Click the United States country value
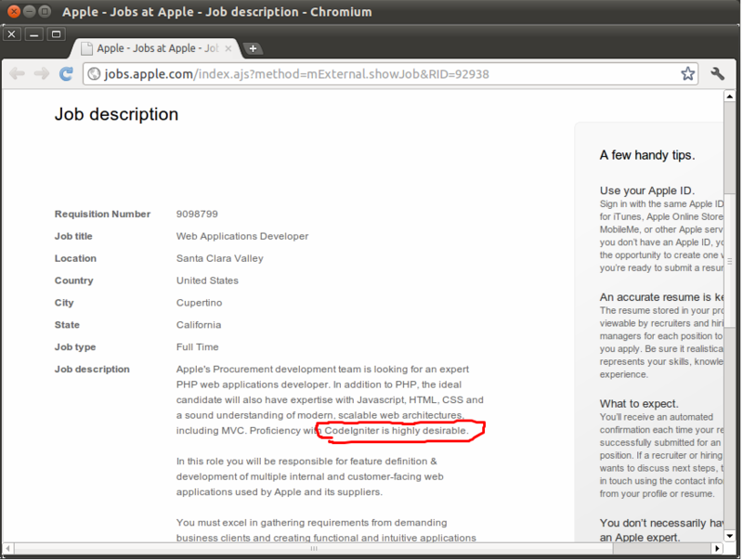This screenshot has height=560, width=743. [207, 280]
